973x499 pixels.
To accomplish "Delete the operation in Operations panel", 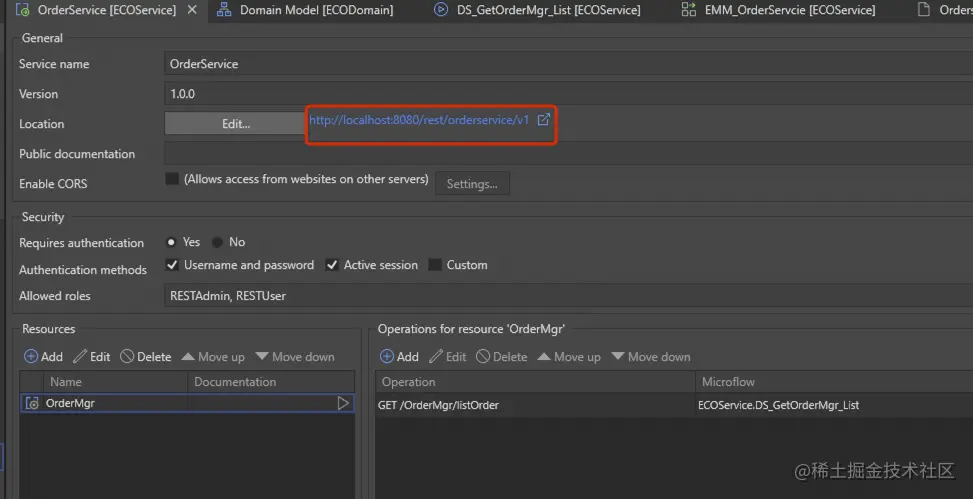I will pyautogui.click(x=501, y=357).
